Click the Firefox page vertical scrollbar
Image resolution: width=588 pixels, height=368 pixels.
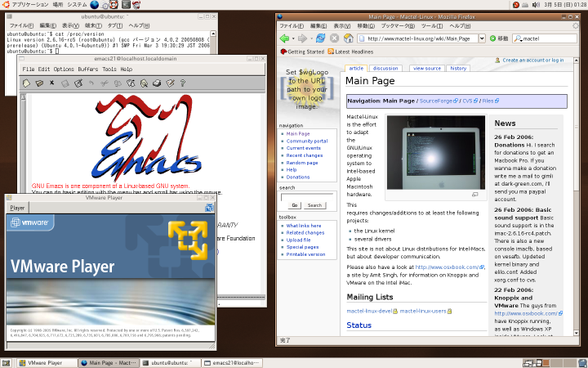click(x=576, y=196)
